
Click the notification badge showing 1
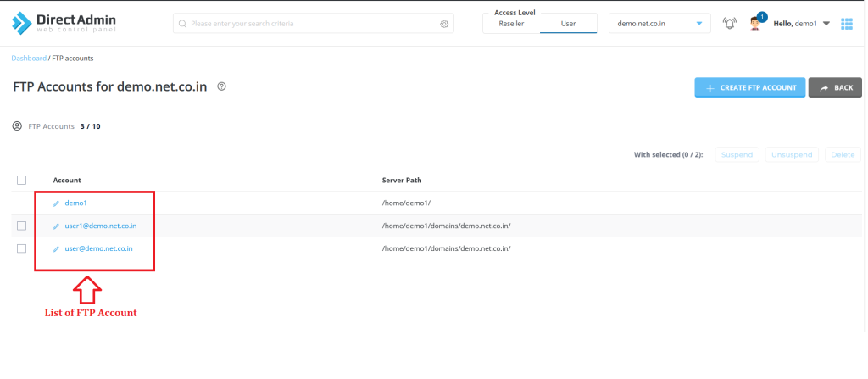coord(762,17)
